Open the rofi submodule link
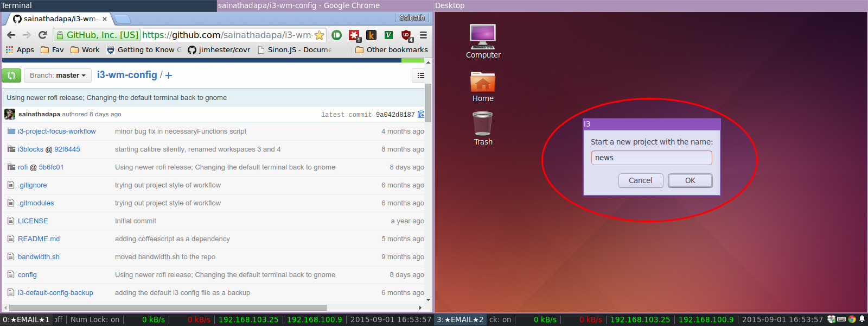 pos(23,167)
